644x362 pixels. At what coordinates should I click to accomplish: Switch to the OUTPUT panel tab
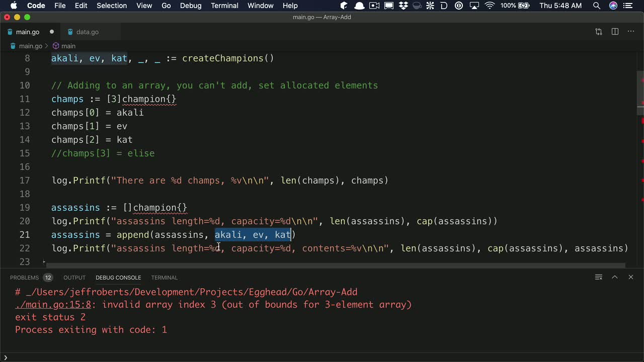tap(74, 278)
